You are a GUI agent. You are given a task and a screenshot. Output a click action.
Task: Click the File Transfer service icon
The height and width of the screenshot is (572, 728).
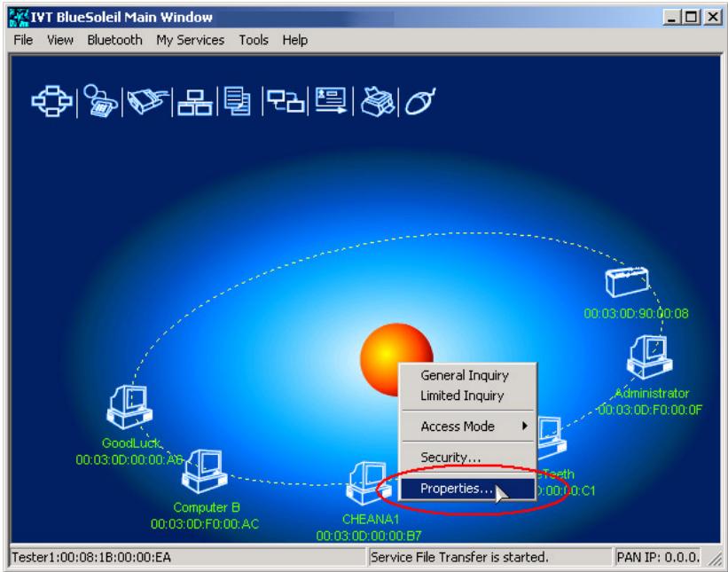(x=238, y=101)
